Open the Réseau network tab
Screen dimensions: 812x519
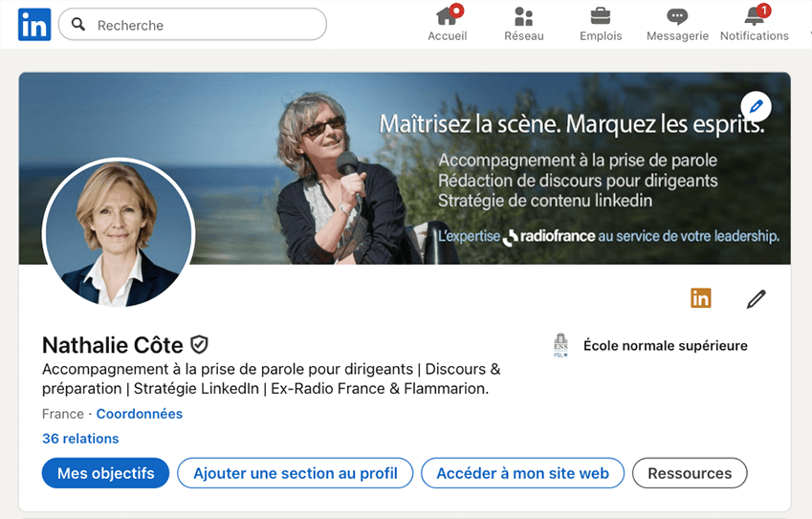point(523,24)
